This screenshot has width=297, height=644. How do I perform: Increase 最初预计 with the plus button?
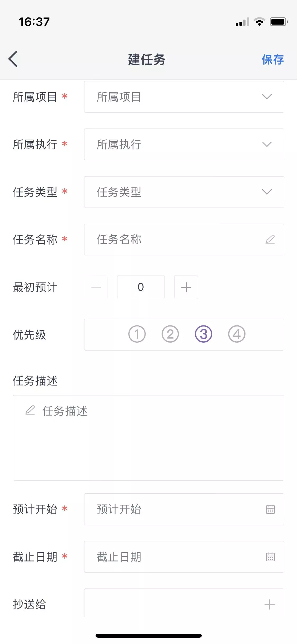pyautogui.click(x=186, y=287)
